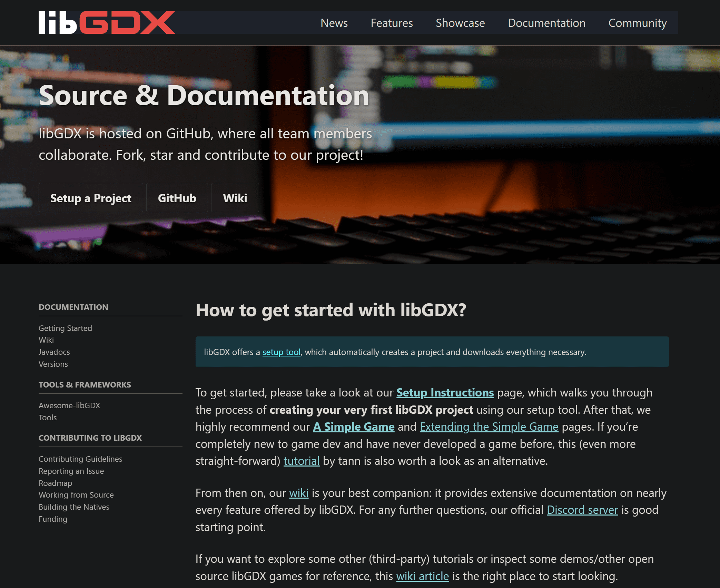Image resolution: width=720 pixels, height=588 pixels.
Task: Open the Showcase section
Action: 460,23
